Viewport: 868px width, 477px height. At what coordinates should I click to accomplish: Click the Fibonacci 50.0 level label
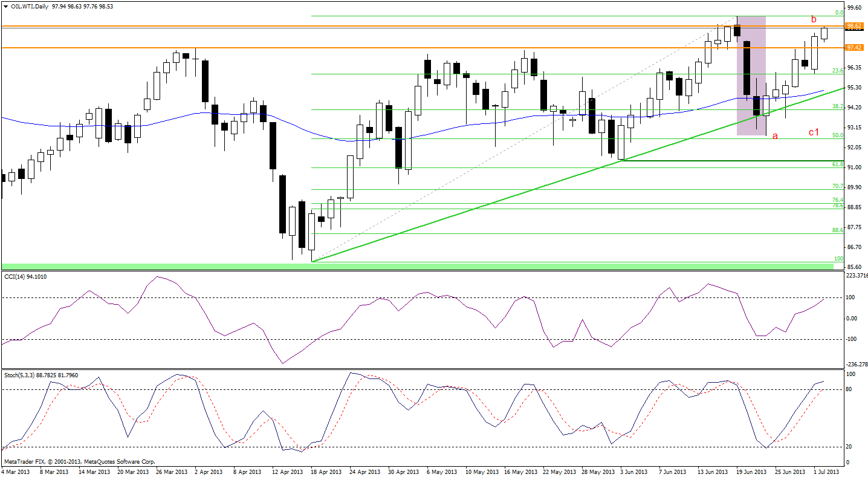coord(838,135)
